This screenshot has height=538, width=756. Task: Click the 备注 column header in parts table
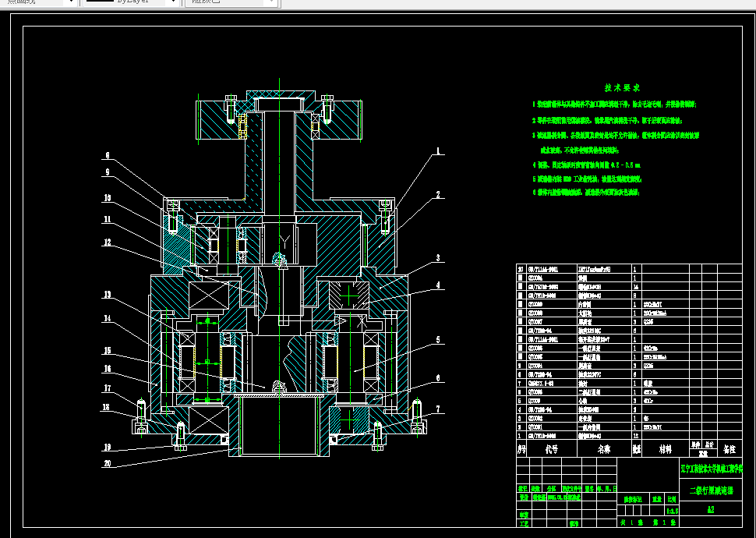730,449
